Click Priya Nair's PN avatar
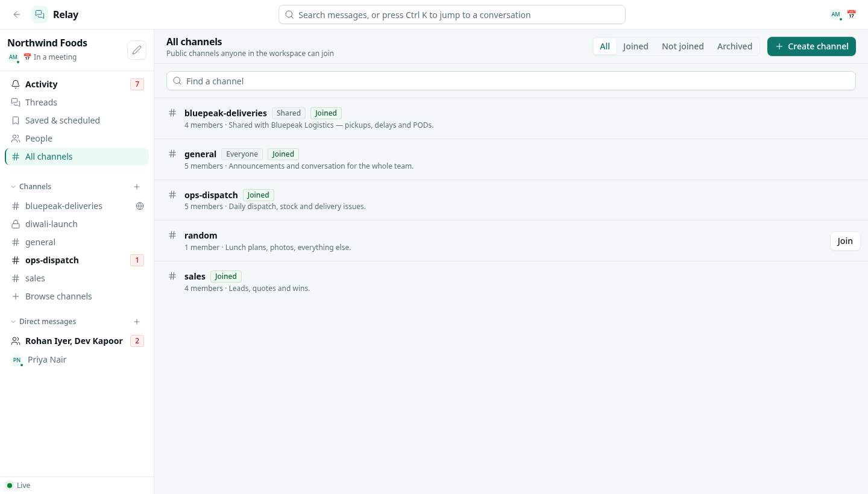The image size is (868, 494). 17,360
